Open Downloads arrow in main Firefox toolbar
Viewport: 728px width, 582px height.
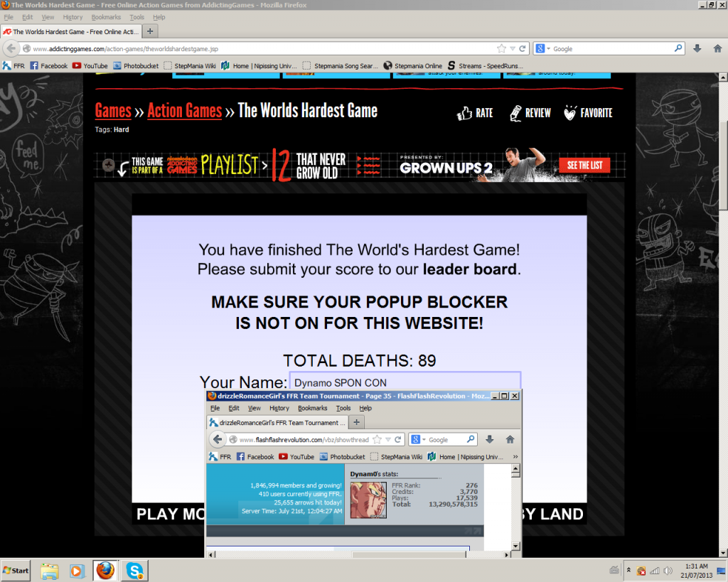pos(697,48)
